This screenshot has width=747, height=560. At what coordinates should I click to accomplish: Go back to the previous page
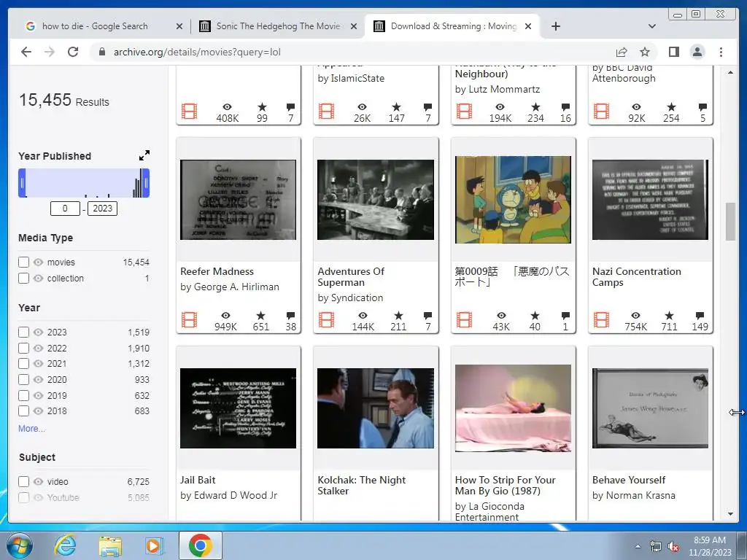click(26, 52)
